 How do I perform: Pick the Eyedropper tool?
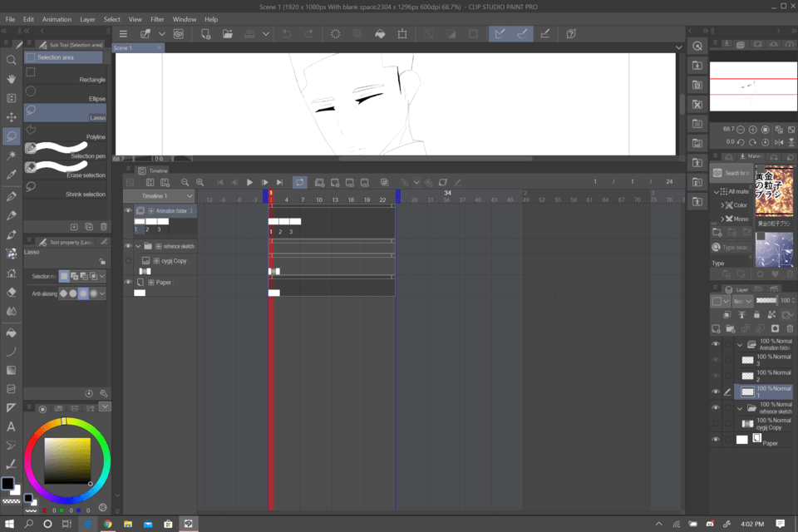click(x=12, y=175)
